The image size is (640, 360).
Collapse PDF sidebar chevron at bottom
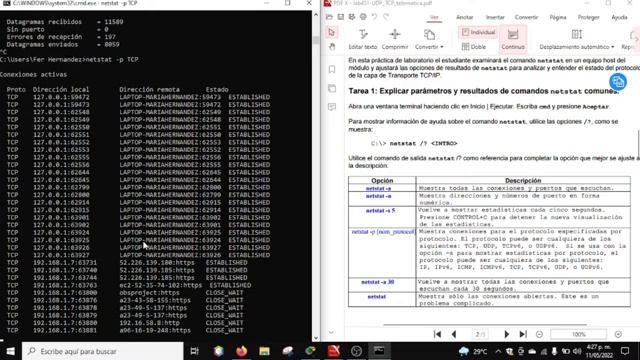(331, 332)
